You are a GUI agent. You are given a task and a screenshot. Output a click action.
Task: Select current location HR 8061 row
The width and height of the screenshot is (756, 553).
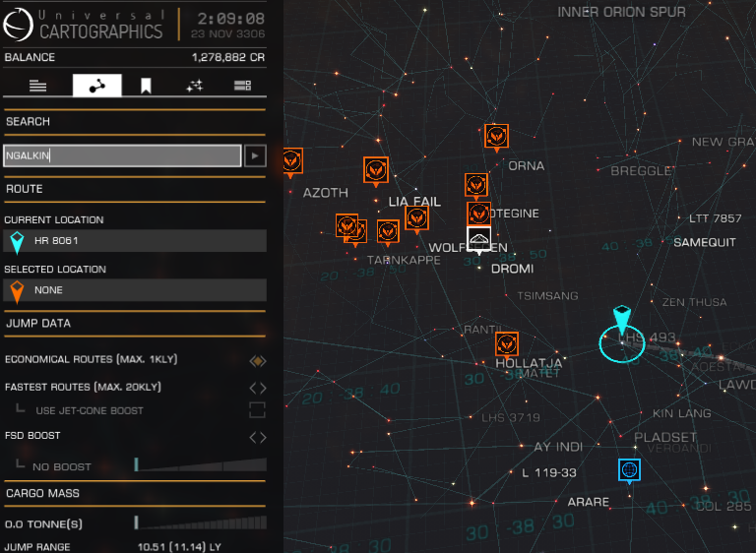pyautogui.click(x=135, y=240)
